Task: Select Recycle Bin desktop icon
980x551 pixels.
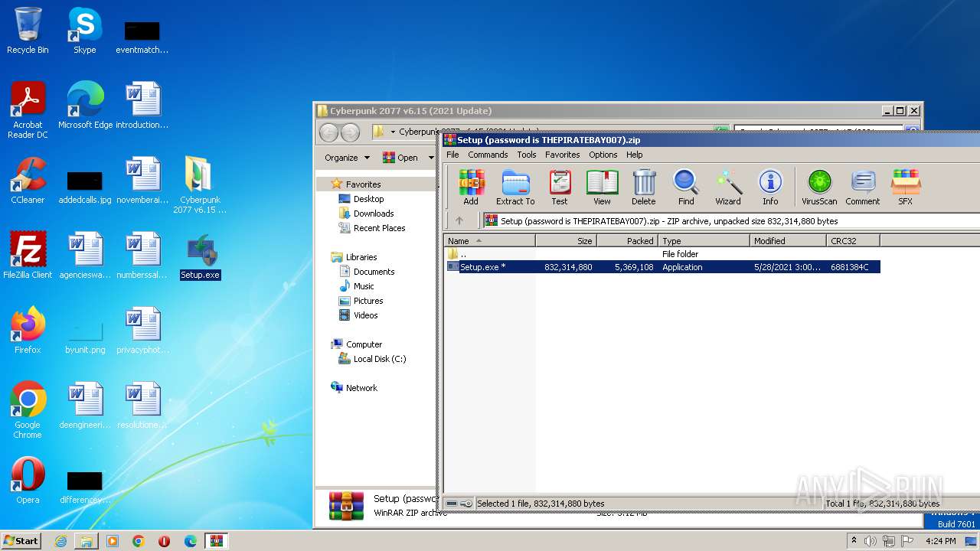Action: (28, 31)
